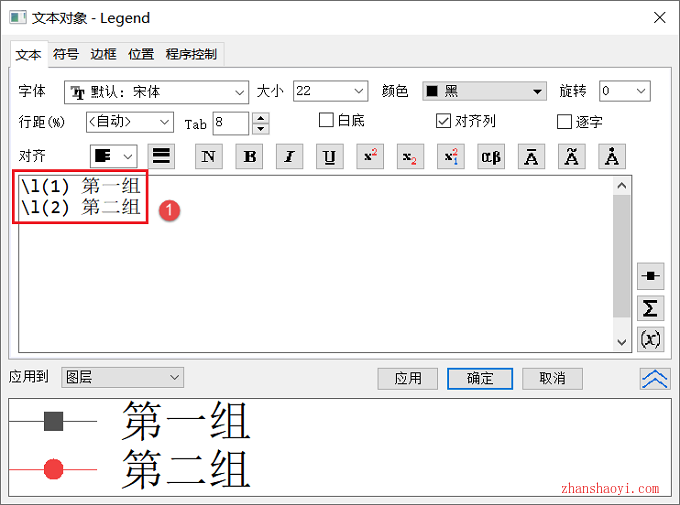Click the text area scrollbar up arrow
Viewport: 680px width, 505px height.
[622, 186]
